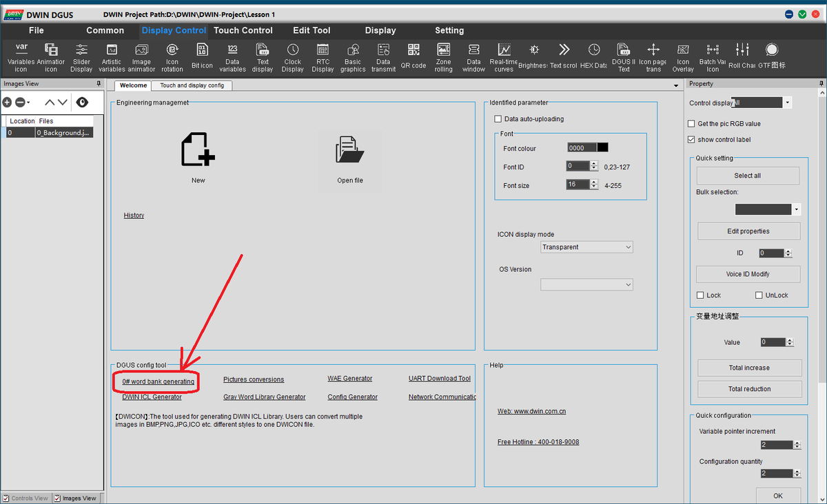Open the OS Version dropdown
This screenshot has width=827, height=504.
586,284
